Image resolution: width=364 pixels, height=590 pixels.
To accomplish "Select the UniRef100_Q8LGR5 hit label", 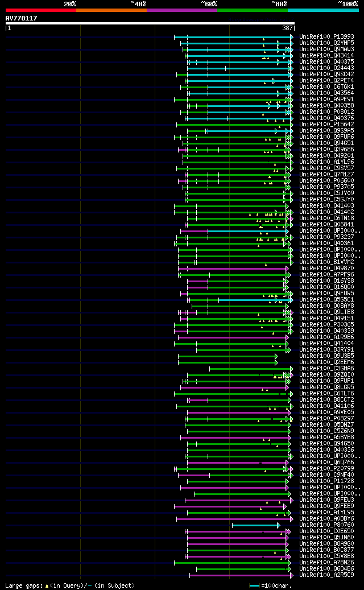I will tap(327, 387).
